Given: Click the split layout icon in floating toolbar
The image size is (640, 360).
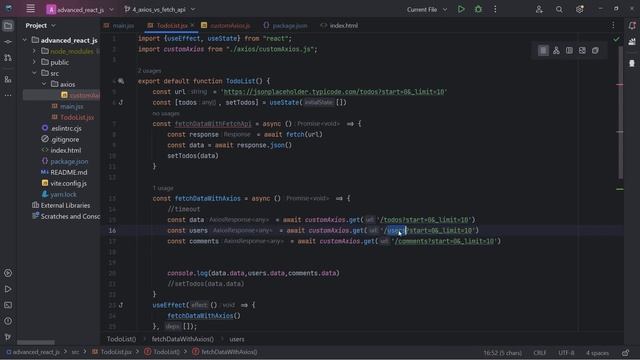Looking at the screenshot, I should (569, 51).
